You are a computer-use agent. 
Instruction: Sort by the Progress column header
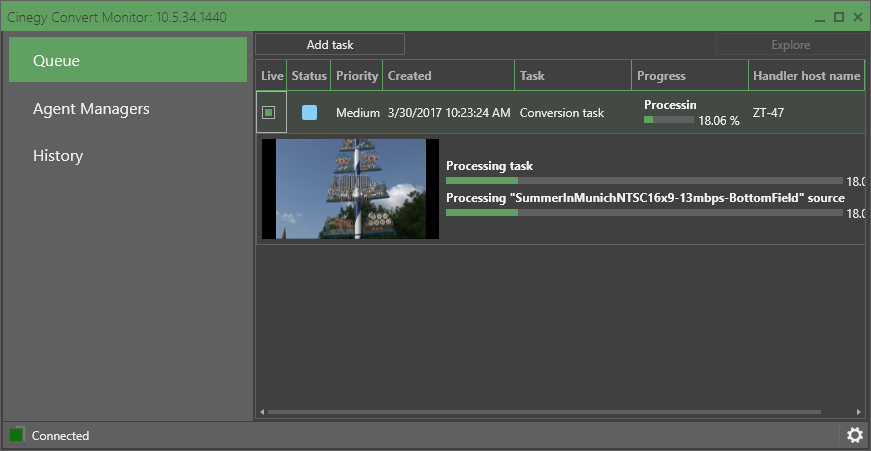tap(689, 76)
